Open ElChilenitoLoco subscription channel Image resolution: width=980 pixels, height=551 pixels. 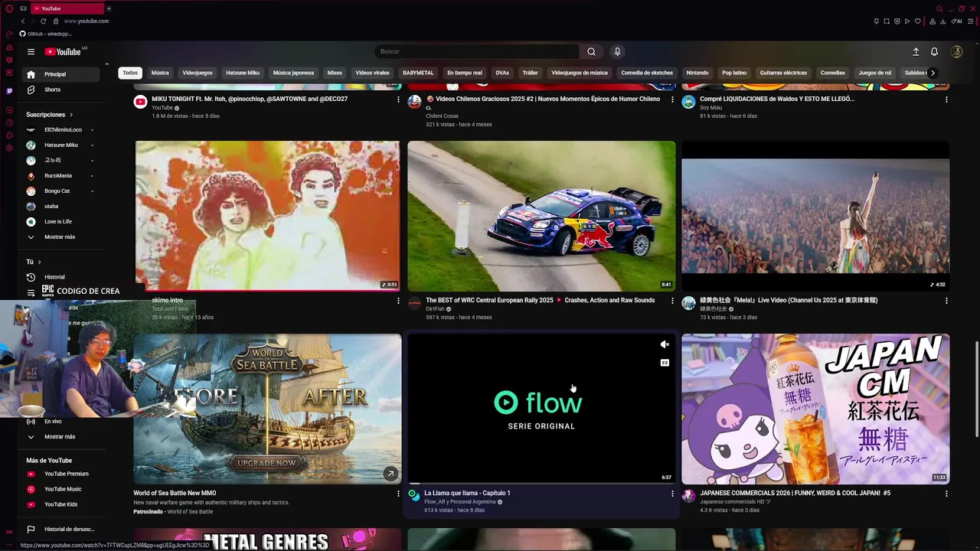(x=61, y=130)
